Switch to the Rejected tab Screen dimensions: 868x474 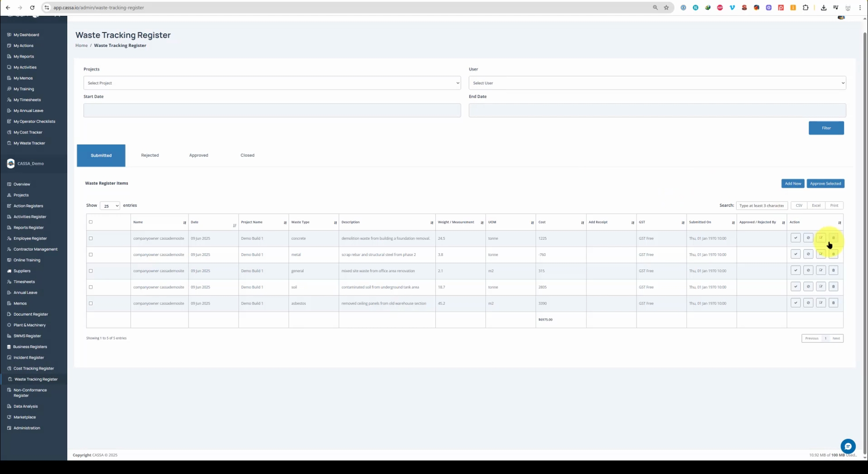pyautogui.click(x=150, y=155)
